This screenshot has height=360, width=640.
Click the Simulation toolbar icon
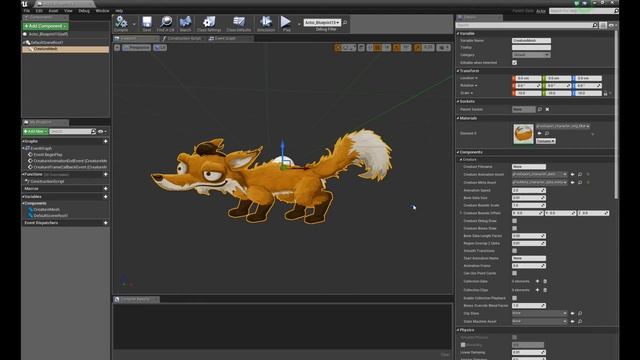point(266,23)
